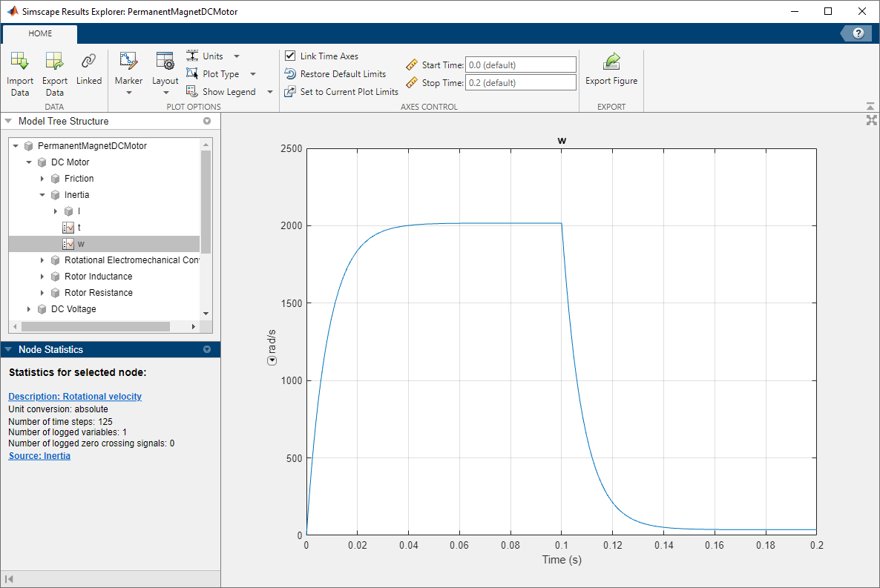This screenshot has width=880, height=588.
Task: Open the help question mark icon
Action: [x=858, y=33]
